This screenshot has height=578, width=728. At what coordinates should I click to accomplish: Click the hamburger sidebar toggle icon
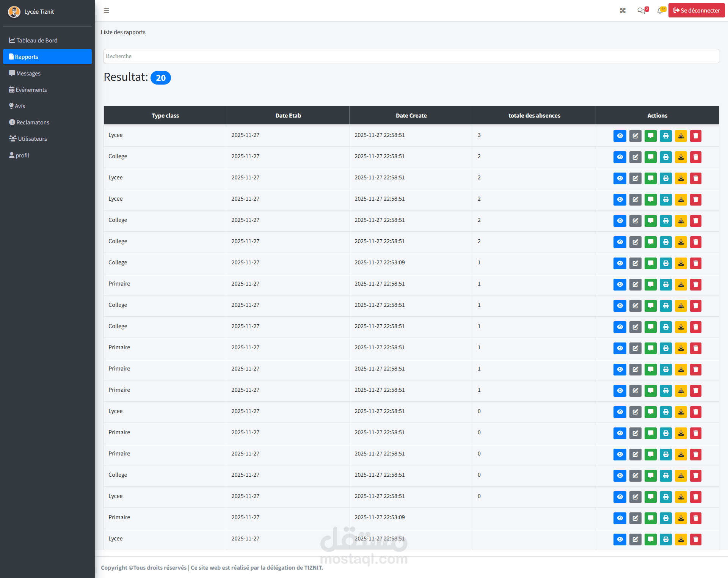[107, 11]
